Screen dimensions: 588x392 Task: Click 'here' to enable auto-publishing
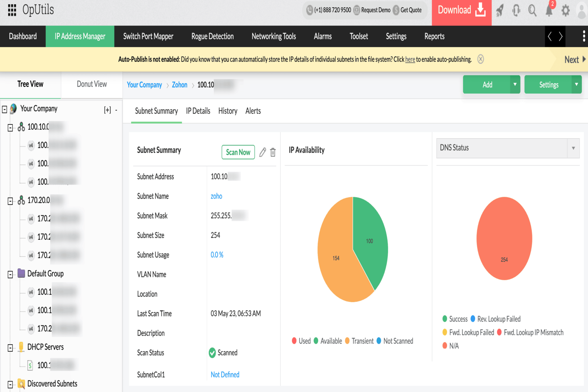(410, 60)
